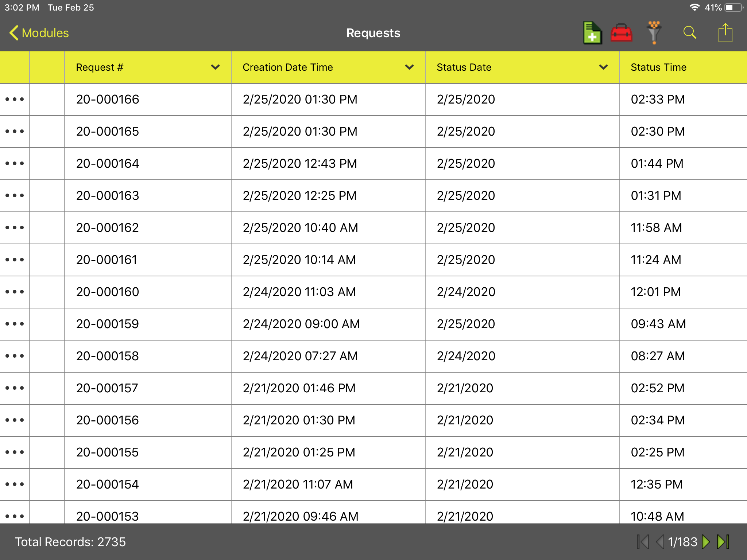
Task: Tap the 1/183 page indicator
Action: click(683, 542)
